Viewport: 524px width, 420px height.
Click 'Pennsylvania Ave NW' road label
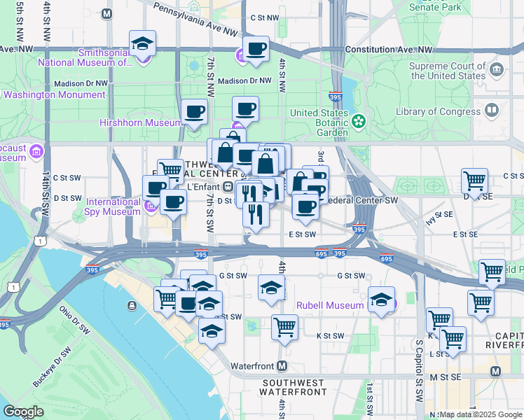click(195, 19)
